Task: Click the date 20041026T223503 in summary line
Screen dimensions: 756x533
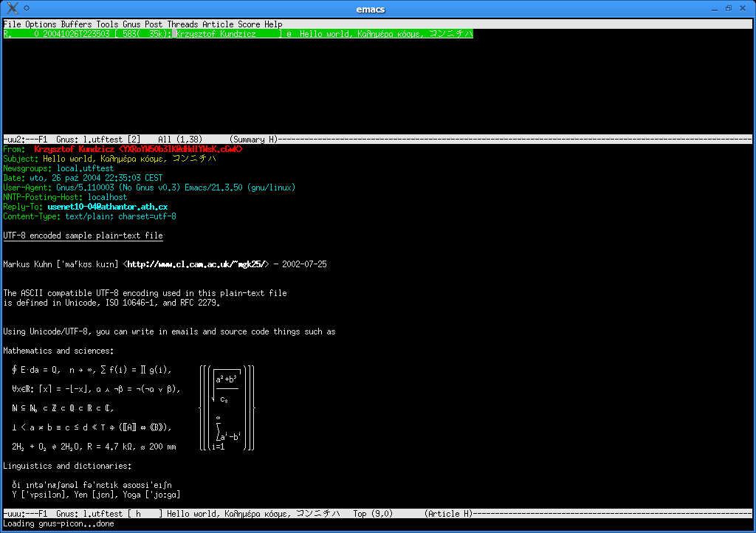Action: tap(76, 34)
